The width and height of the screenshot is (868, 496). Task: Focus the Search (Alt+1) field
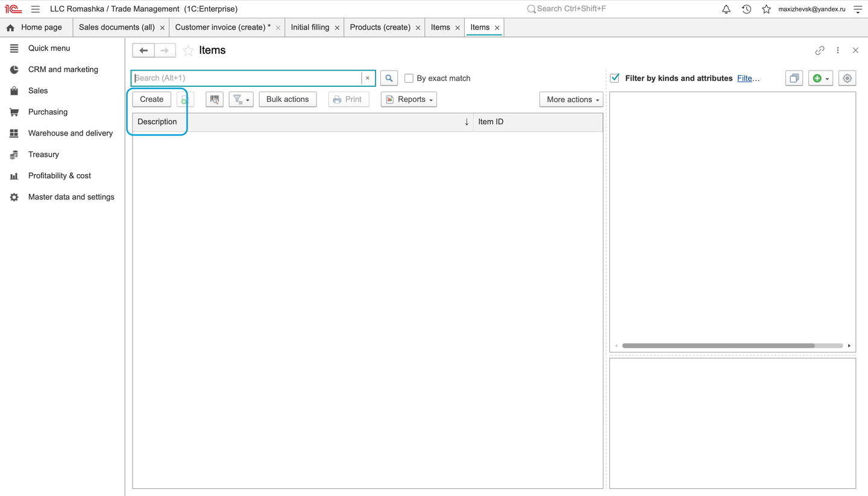247,78
